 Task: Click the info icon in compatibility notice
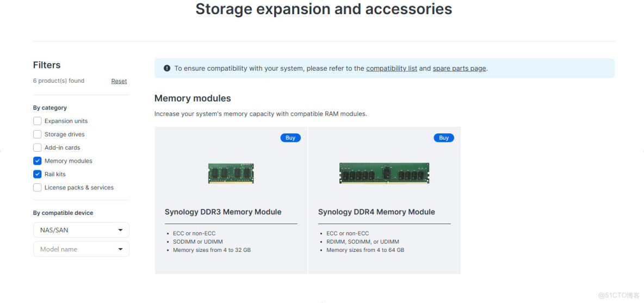click(x=167, y=69)
